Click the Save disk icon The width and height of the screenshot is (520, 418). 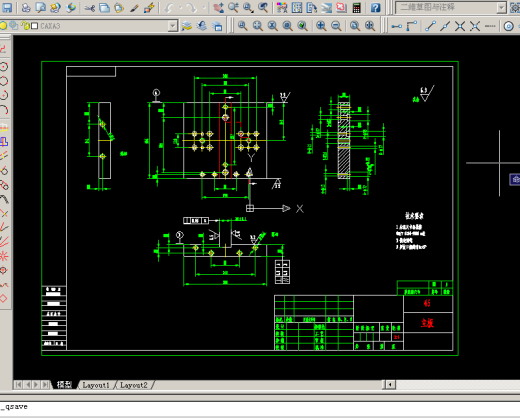(x=7, y=7)
